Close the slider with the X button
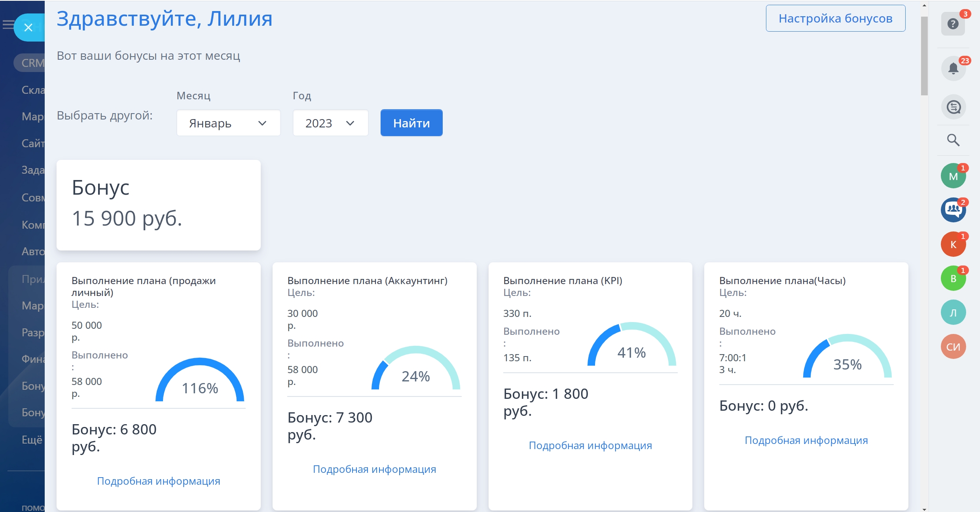The width and height of the screenshot is (980, 512). [28, 27]
